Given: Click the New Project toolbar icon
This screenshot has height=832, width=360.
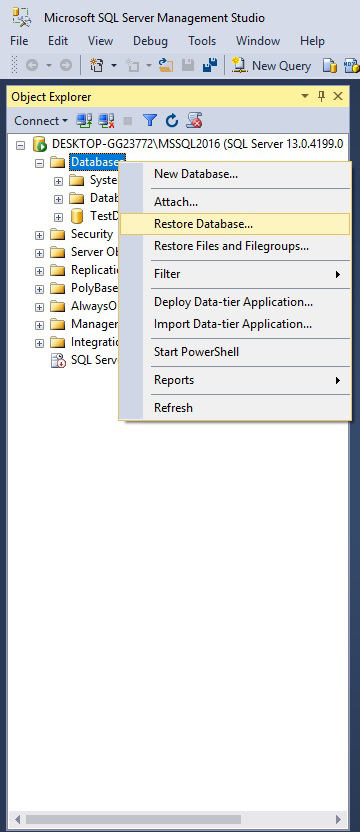Looking at the screenshot, I should (x=96, y=65).
